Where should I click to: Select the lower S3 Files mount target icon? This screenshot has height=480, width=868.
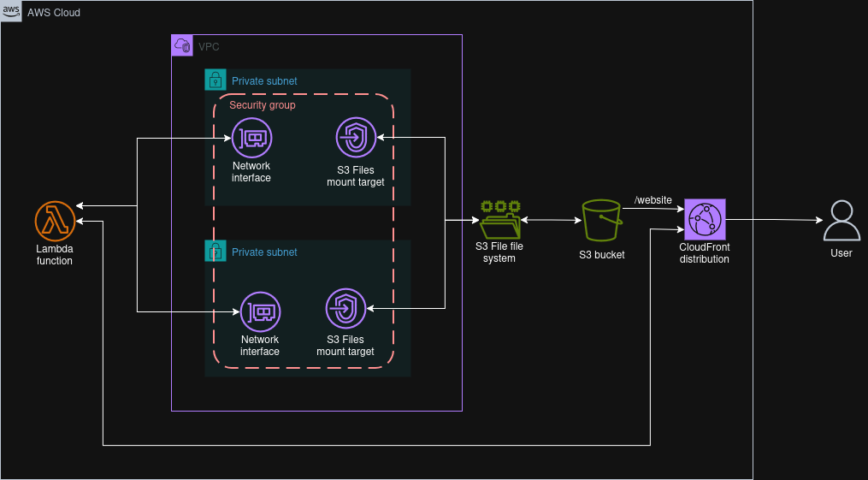[x=346, y=308]
